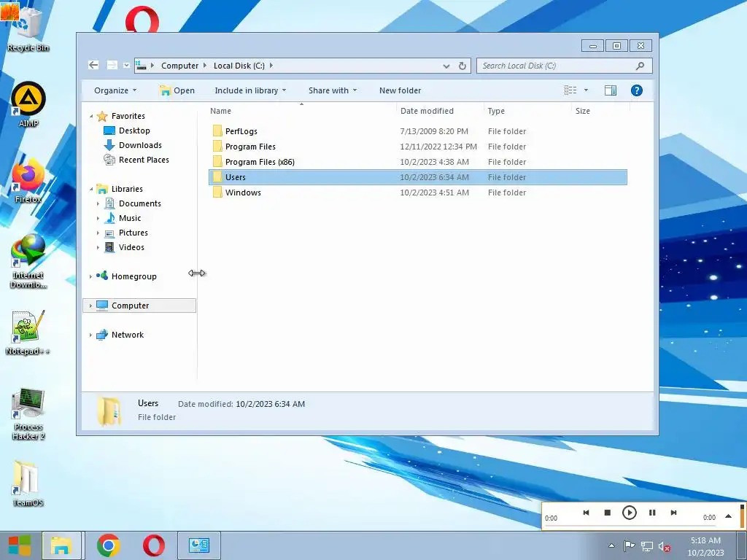The height and width of the screenshot is (560, 747).
Task: Open the recent locations dropdown arrow
Action: (x=126, y=65)
